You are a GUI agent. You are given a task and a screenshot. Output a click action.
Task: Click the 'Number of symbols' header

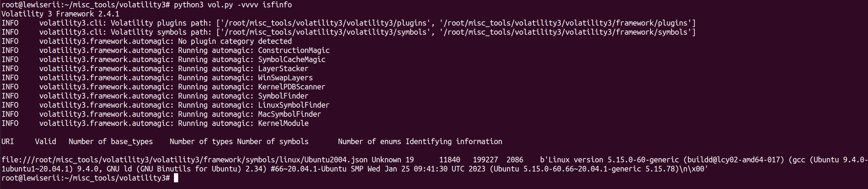click(273, 142)
